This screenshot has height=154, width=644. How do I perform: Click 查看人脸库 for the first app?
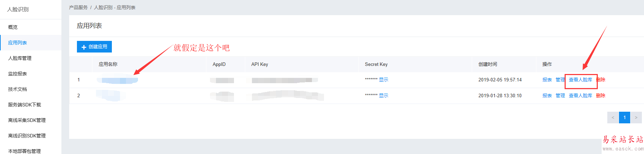[580, 80]
